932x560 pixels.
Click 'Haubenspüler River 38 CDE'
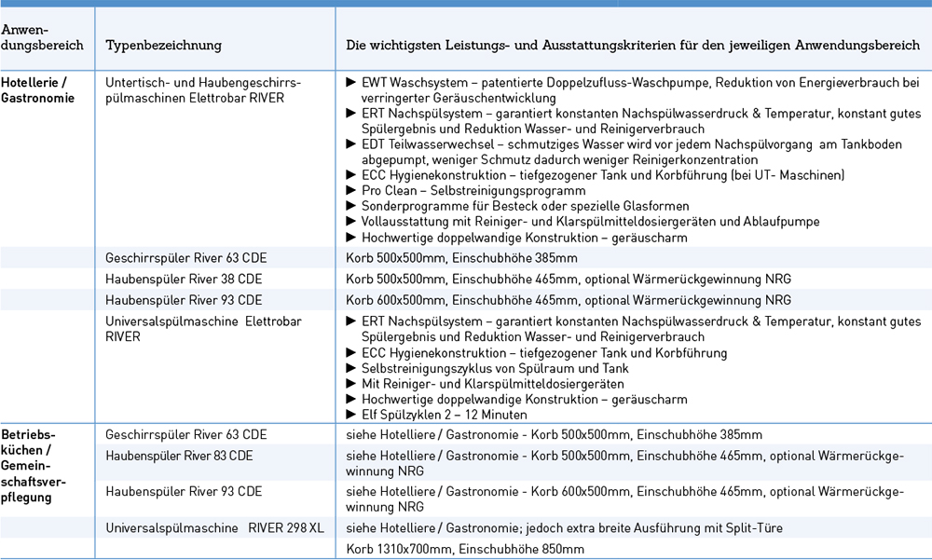(x=184, y=280)
